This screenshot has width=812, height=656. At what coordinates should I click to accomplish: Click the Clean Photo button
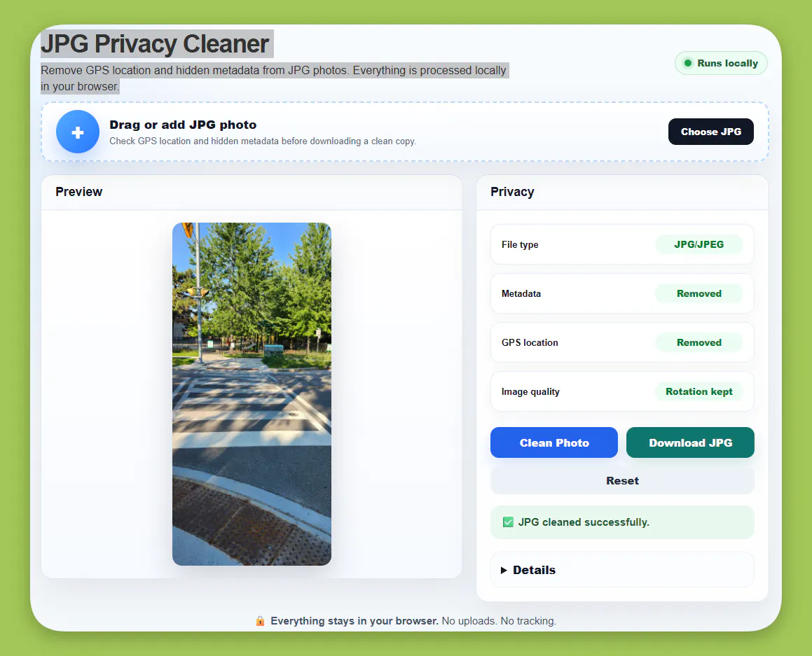(553, 442)
